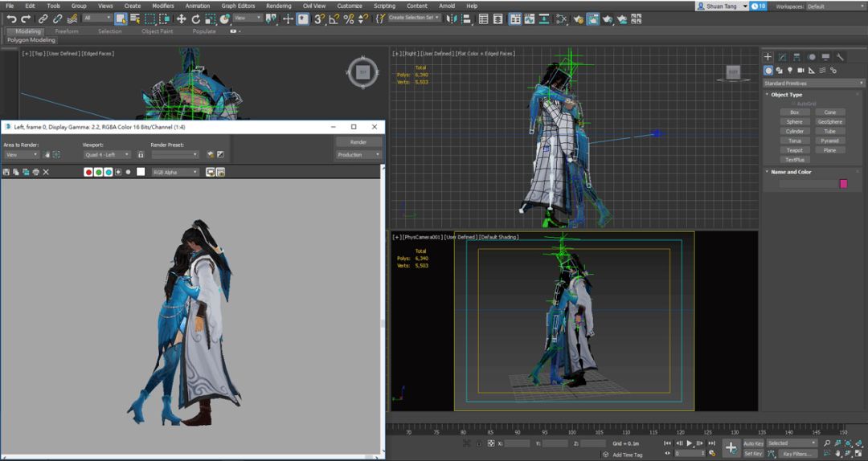The width and height of the screenshot is (868, 461).
Task: Open the Modify tab in command panel
Action: click(x=782, y=57)
